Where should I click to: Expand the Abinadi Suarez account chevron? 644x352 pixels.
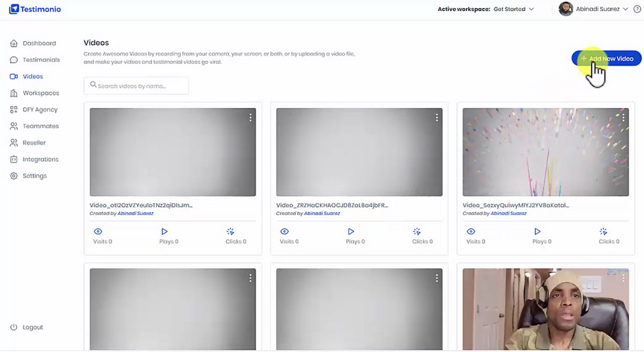[x=625, y=9]
